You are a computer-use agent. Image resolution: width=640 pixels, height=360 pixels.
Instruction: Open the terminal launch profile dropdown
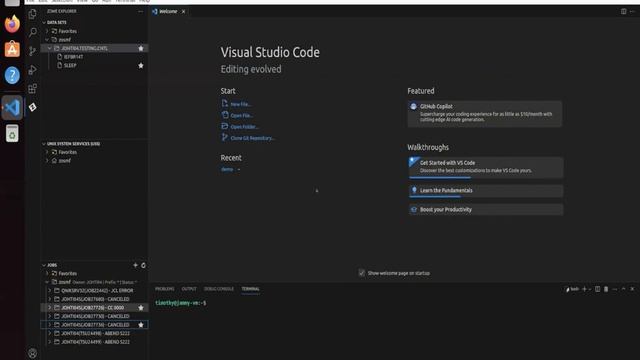coord(590,289)
